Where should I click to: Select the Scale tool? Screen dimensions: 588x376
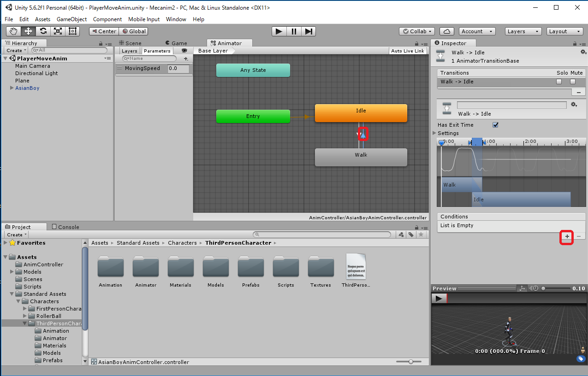tap(58, 31)
